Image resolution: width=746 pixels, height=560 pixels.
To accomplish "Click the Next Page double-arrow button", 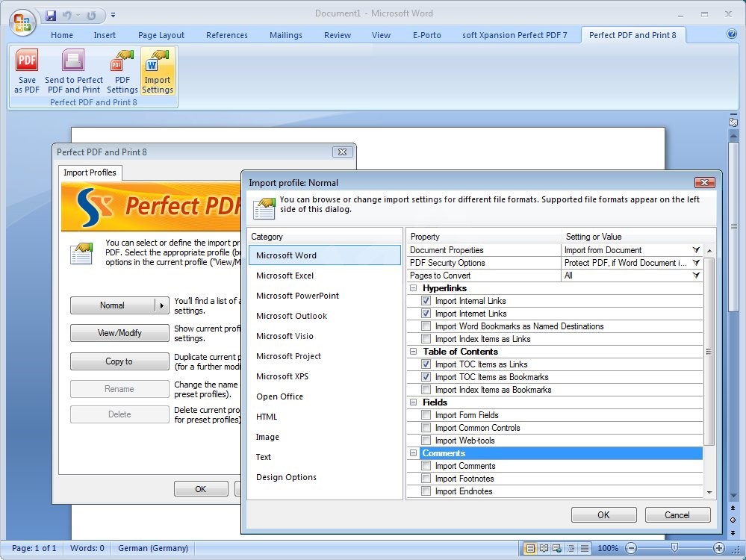I will click(733, 532).
